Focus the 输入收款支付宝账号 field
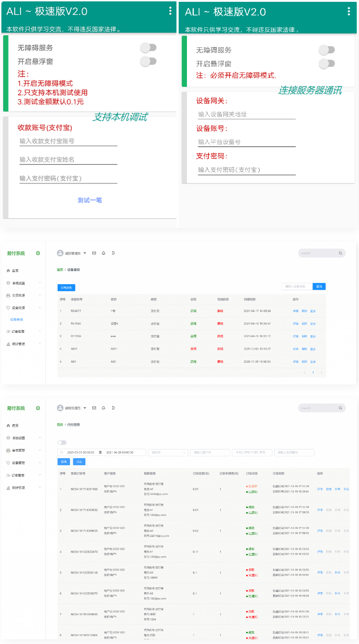 pyautogui.click(x=68, y=141)
